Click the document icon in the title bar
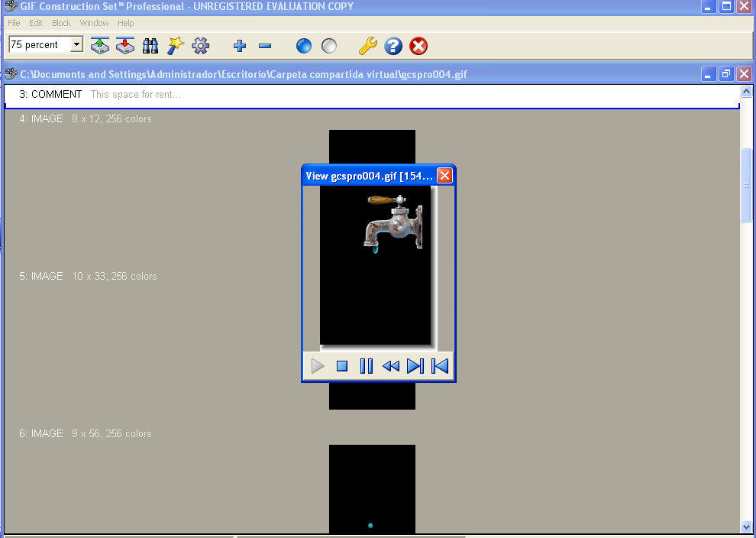The image size is (756, 538). point(11,74)
